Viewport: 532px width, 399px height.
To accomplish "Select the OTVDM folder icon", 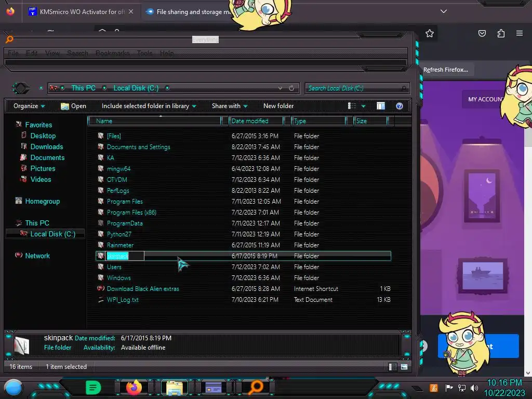I will 101,179.
